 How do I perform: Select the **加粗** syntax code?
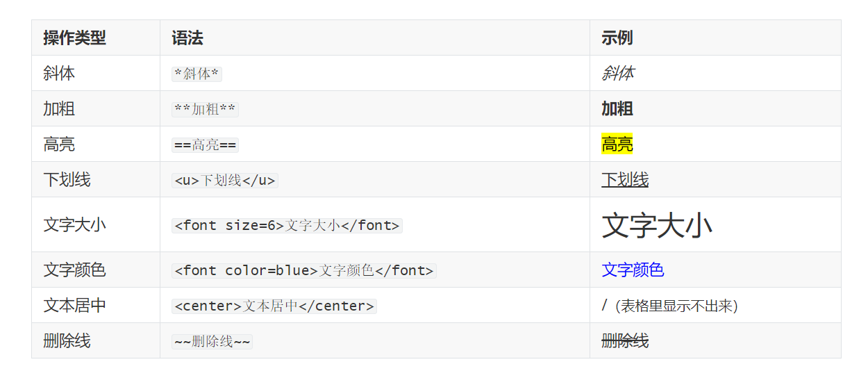pyautogui.click(x=205, y=110)
